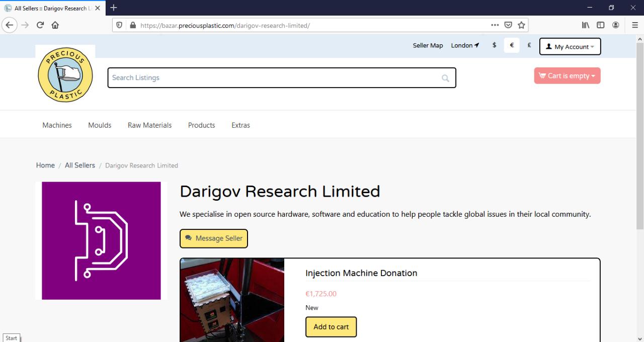This screenshot has width=644, height=342.
Task: Focus the Search Listings field
Action: point(282,78)
